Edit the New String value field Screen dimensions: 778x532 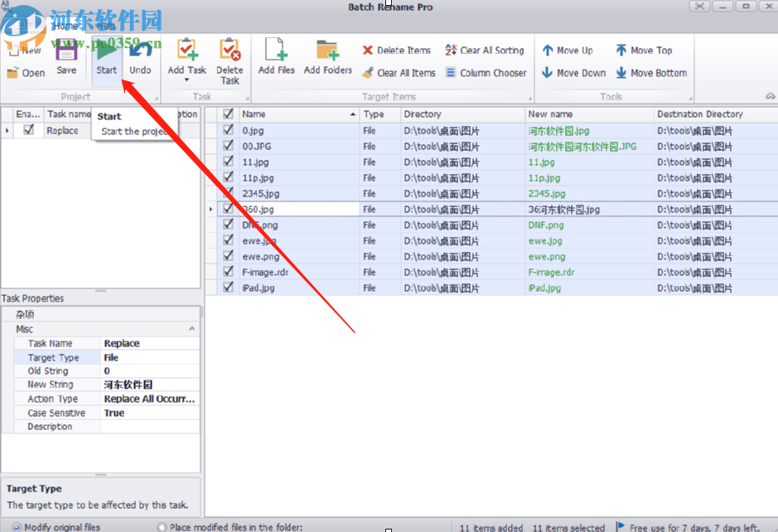pos(149,384)
